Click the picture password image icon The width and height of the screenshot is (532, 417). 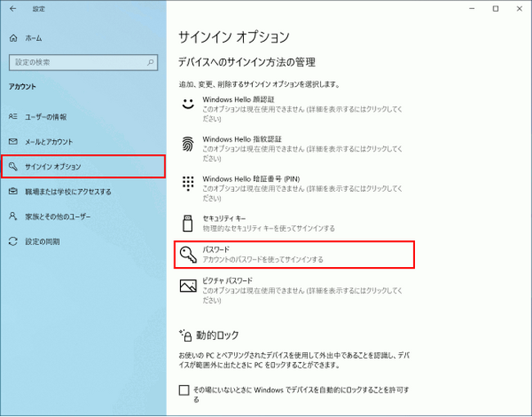pyautogui.click(x=187, y=286)
